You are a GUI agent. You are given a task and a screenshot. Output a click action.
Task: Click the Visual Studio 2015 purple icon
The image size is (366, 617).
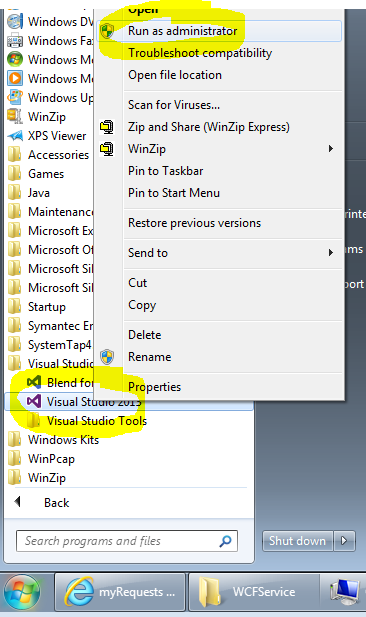click(34, 401)
